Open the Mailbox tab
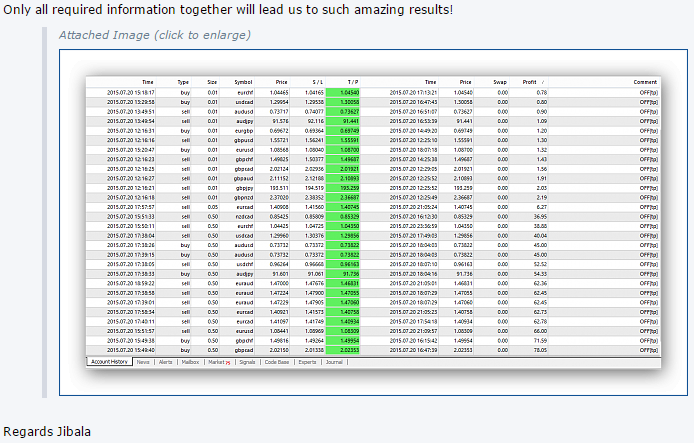 coord(190,362)
